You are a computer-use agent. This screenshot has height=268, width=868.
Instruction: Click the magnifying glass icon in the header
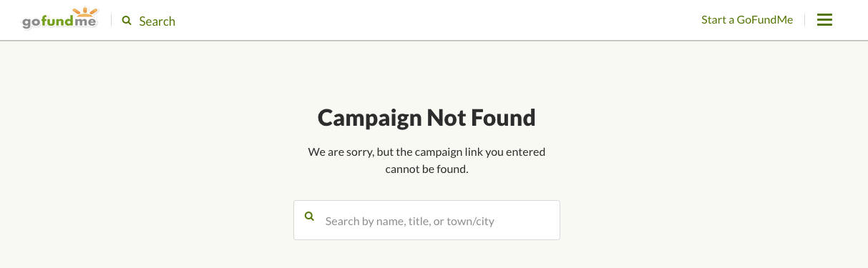click(x=127, y=21)
